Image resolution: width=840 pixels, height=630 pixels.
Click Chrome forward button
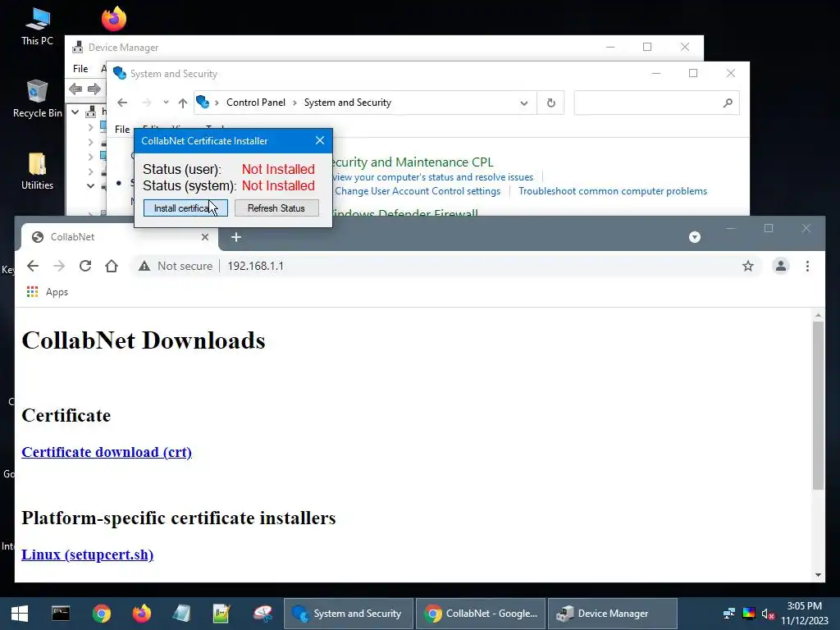(59, 266)
